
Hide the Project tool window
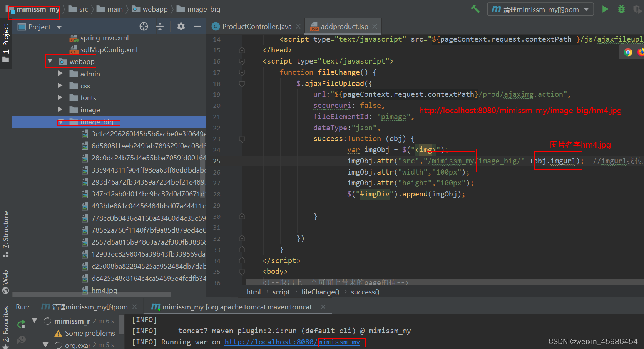197,26
